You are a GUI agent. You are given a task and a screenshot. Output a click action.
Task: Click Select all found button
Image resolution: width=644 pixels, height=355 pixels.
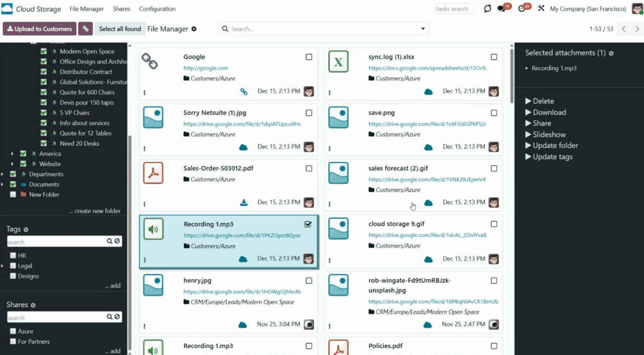[x=120, y=29]
